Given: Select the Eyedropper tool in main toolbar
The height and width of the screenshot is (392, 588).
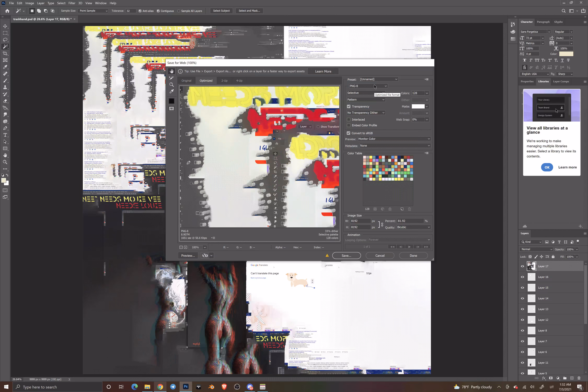Looking at the screenshot, I should click(x=5, y=67).
